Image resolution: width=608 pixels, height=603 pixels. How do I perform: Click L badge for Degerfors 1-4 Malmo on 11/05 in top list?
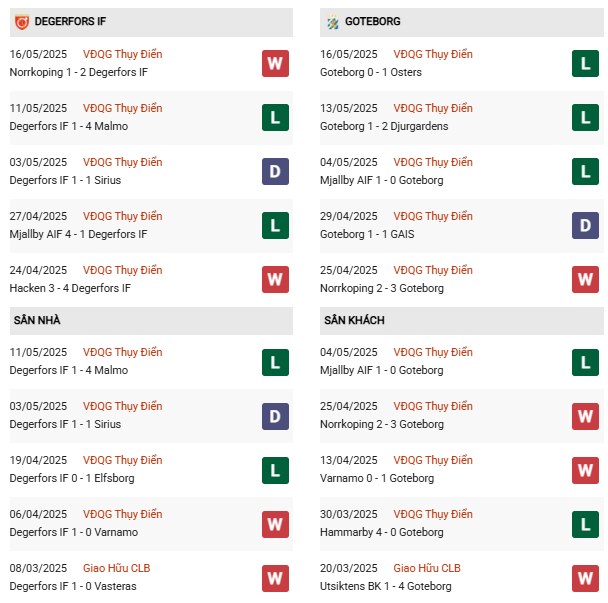(x=275, y=118)
